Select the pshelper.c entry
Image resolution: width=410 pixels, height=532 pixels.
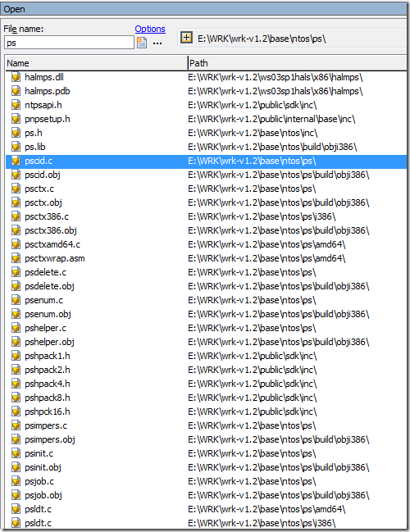(x=206, y=328)
